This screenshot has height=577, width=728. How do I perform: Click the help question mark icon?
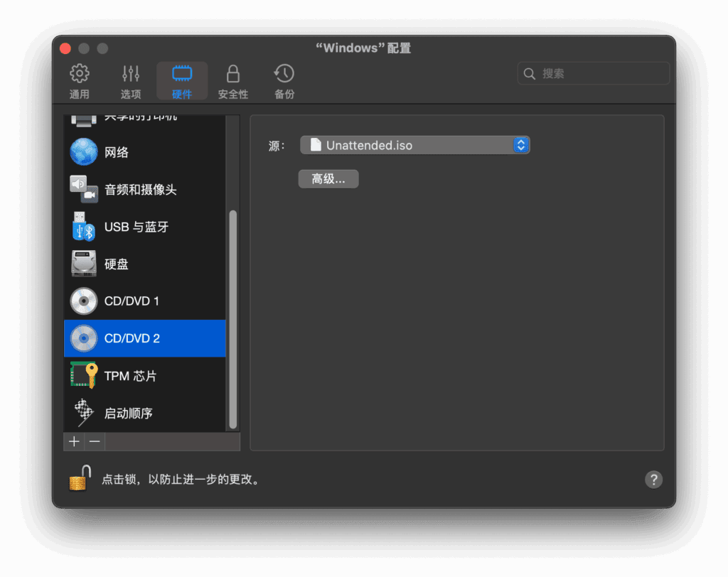click(x=653, y=480)
